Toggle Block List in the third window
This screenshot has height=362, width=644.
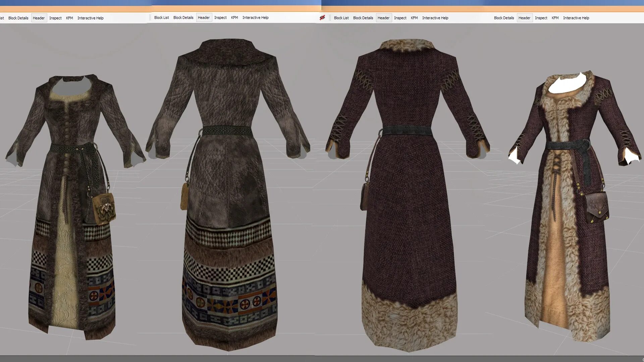pyautogui.click(x=341, y=18)
